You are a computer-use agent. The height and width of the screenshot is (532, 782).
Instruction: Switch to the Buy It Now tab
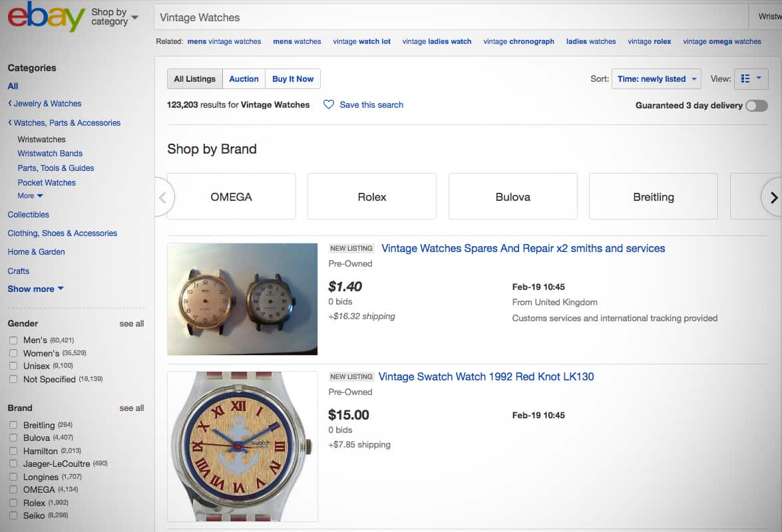point(292,78)
